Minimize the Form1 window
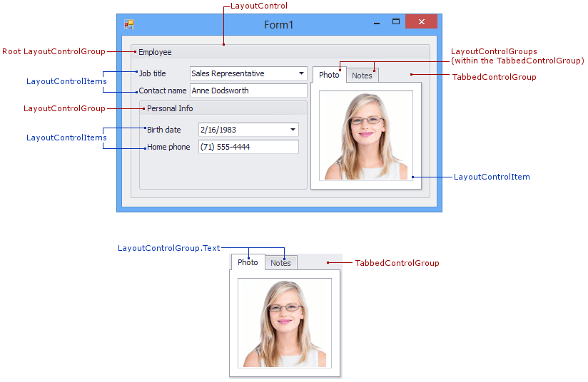Screen dimensions: 588x382 coord(377,23)
